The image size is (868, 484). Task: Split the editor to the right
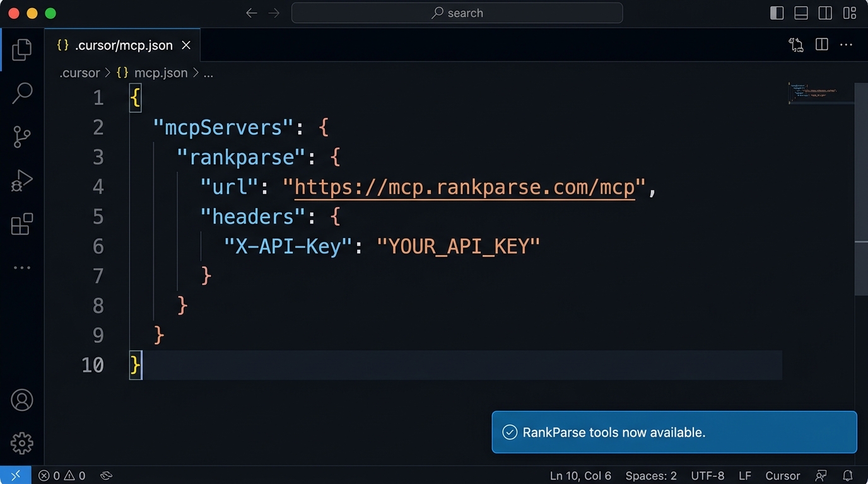(x=822, y=45)
